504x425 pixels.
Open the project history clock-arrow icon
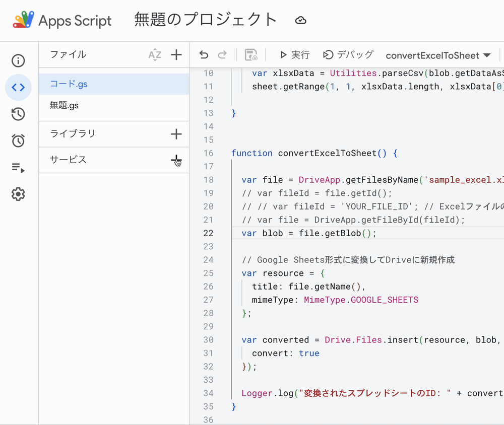tap(18, 114)
